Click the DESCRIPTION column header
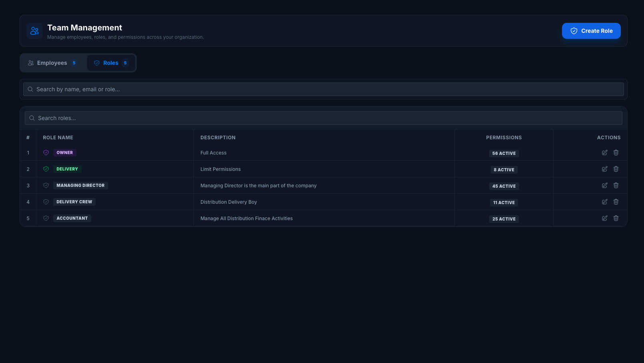 (x=218, y=138)
